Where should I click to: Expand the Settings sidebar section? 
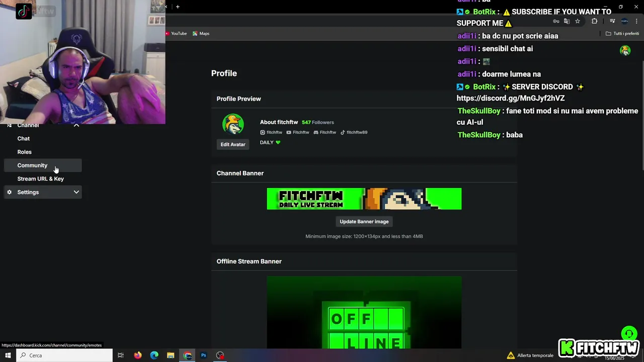[43, 192]
